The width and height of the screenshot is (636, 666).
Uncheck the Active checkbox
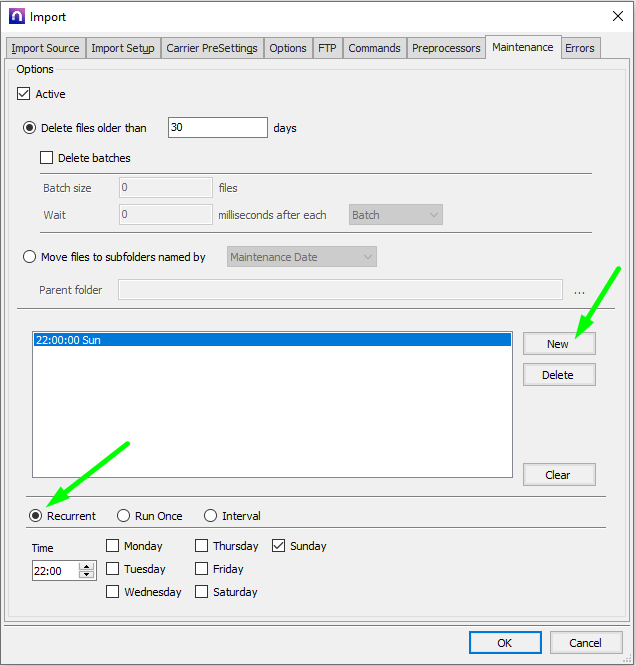(24, 94)
